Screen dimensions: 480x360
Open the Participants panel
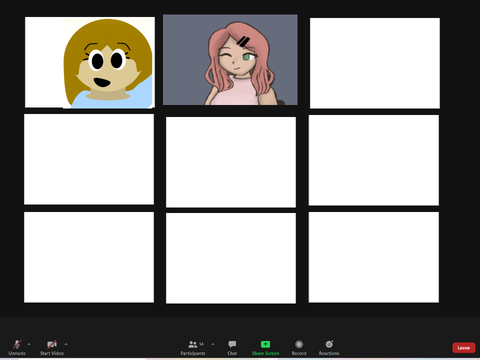pyautogui.click(x=193, y=347)
